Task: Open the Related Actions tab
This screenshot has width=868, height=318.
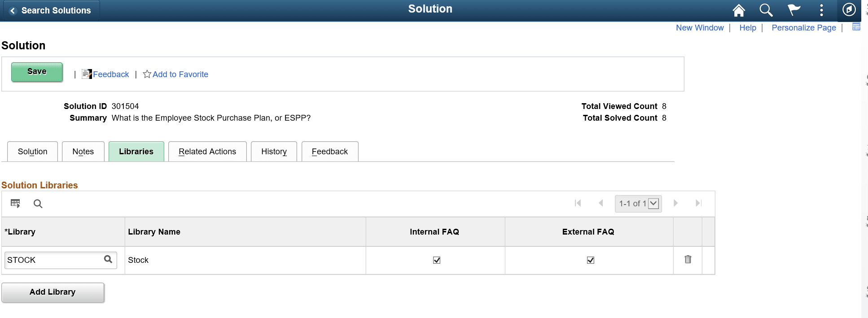Action: coord(207,152)
